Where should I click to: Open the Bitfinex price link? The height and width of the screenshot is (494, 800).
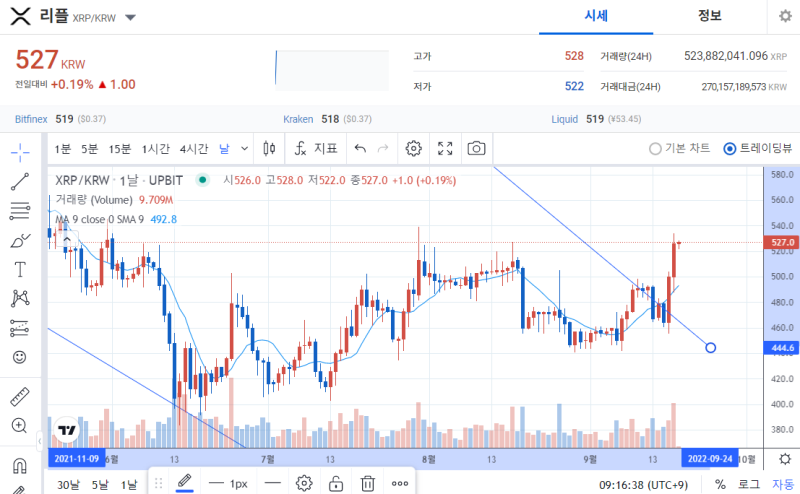click(x=31, y=119)
